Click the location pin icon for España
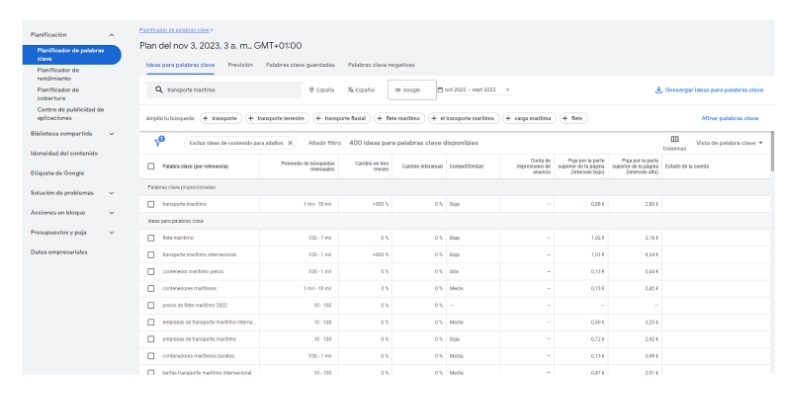This screenshot has width=797, height=400. (312, 89)
